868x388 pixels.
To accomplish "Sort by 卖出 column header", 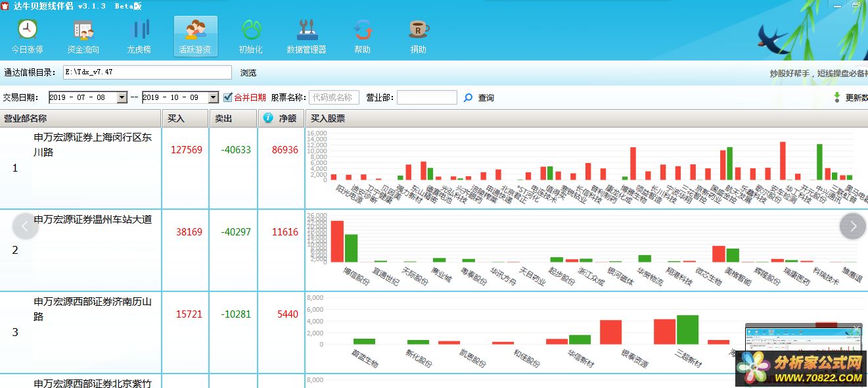I will point(233,118).
